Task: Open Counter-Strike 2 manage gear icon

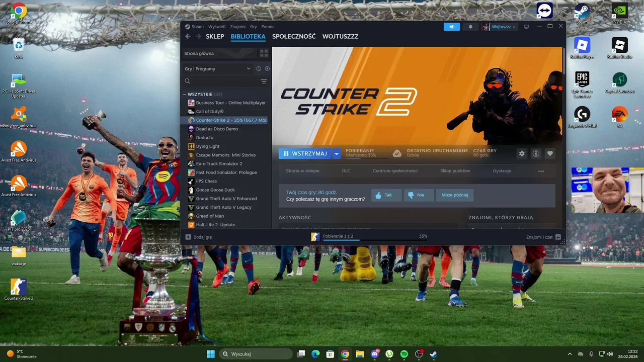Action: click(522, 153)
